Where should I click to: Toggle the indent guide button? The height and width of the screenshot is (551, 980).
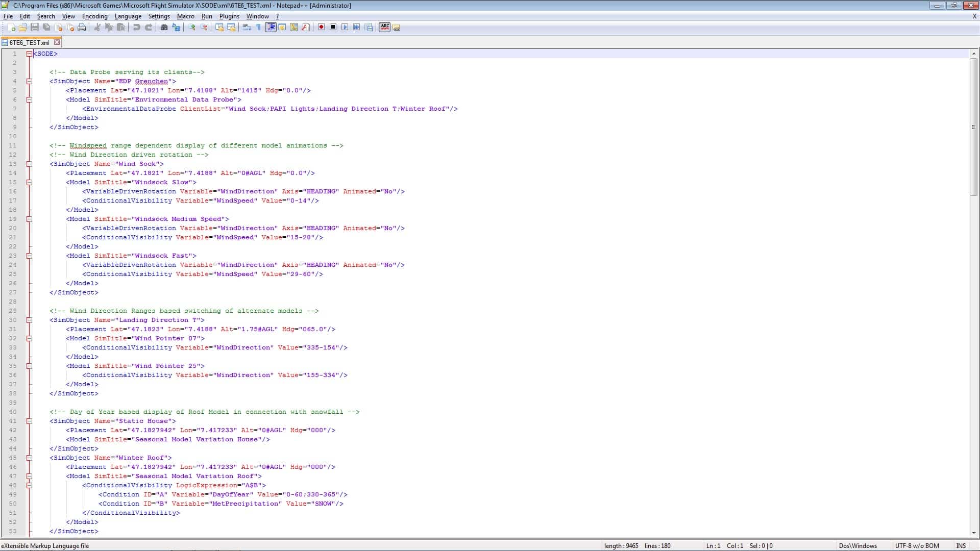coord(271,28)
